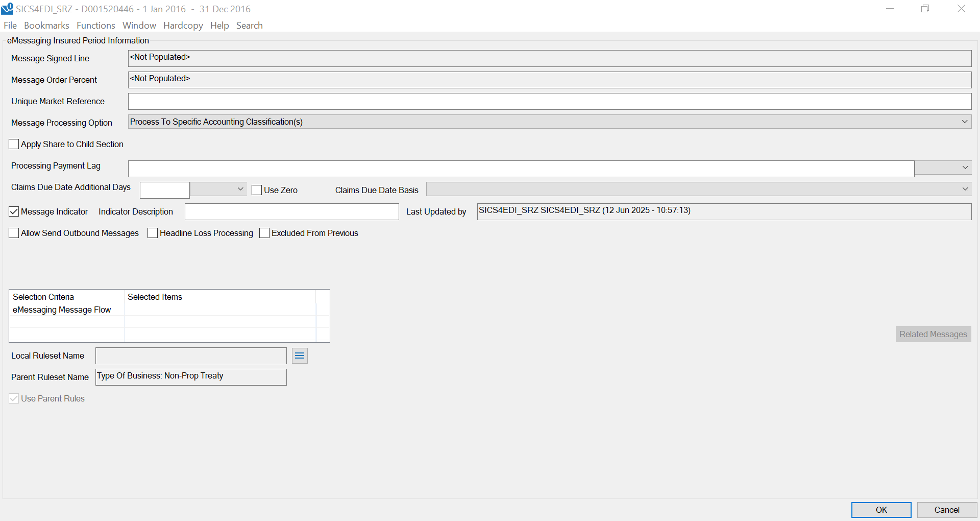The height and width of the screenshot is (521, 980).
Task: Uncheck the Message Indicator checkbox
Action: click(x=14, y=211)
